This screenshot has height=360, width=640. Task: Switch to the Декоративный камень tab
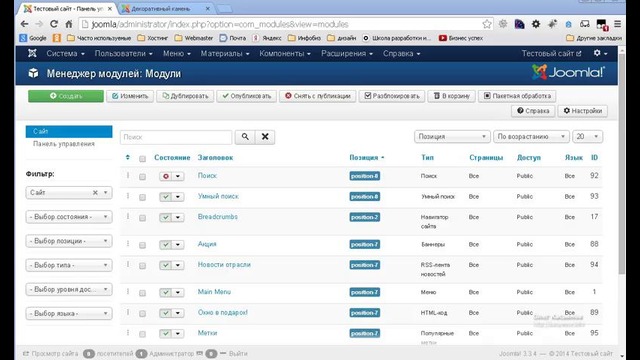[x=165, y=9]
